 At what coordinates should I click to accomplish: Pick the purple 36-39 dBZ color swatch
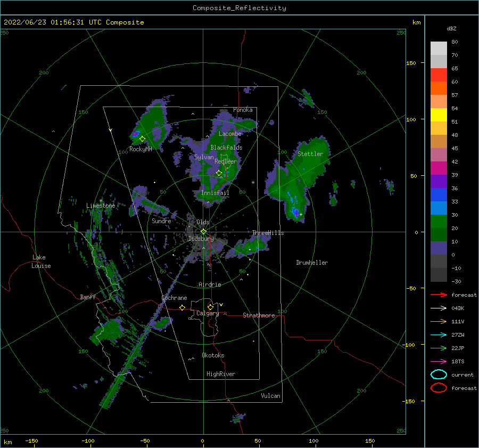(439, 181)
